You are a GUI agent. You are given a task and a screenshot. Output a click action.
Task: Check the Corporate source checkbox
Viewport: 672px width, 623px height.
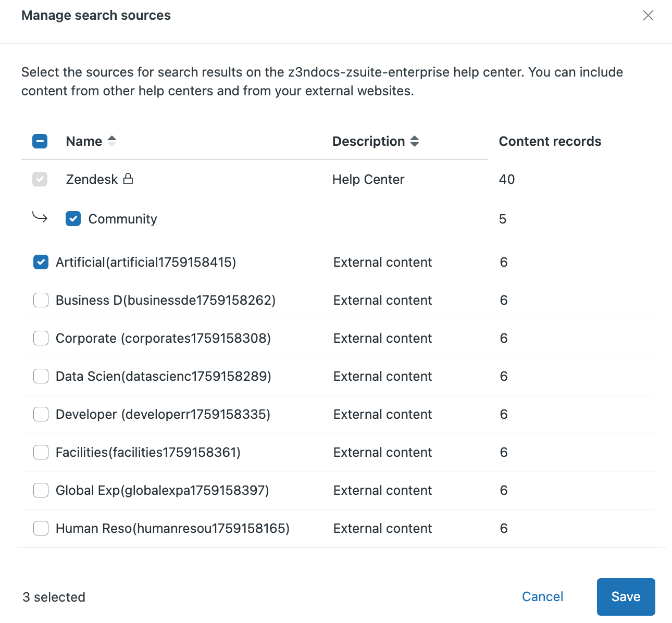[41, 338]
